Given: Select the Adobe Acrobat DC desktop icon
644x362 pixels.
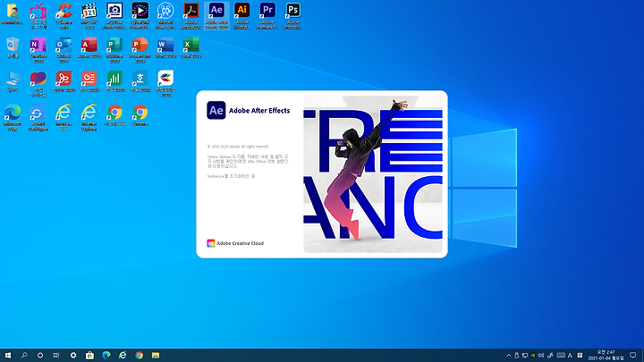Looking at the screenshot, I should 191,16.
